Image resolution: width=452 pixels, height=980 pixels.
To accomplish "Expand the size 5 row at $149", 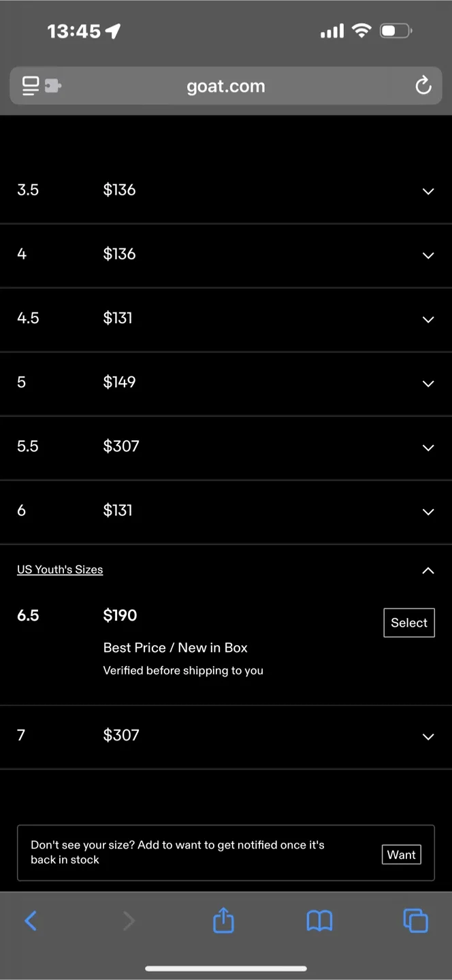I will [427, 383].
